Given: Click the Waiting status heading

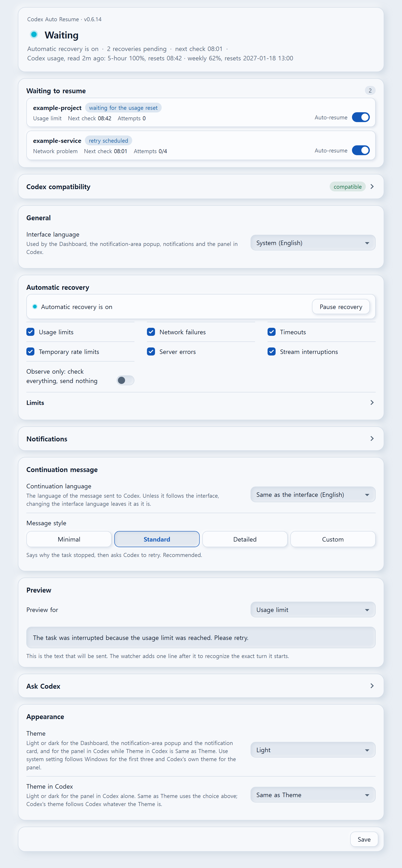Looking at the screenshot, I should (x=62, y=35).
